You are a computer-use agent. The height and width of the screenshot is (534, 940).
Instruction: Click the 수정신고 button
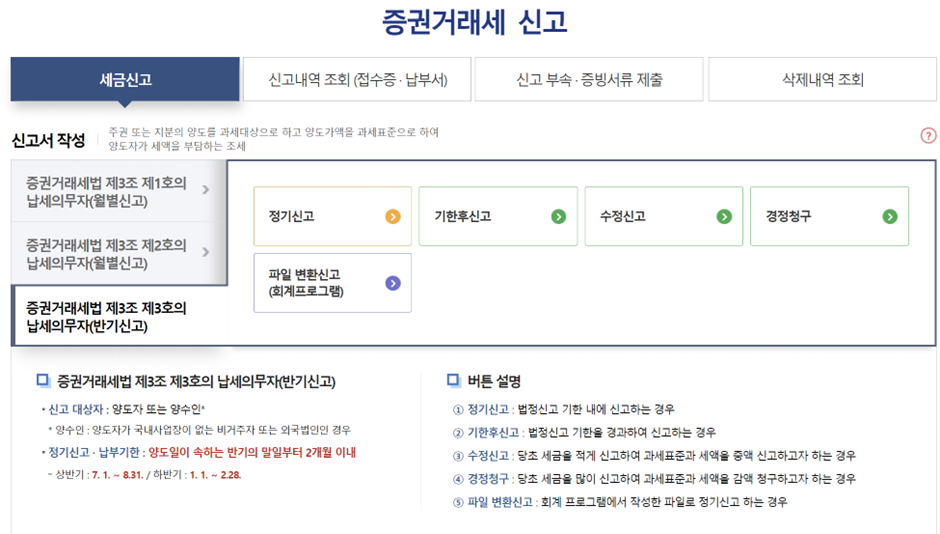click(x=664, y=216)
